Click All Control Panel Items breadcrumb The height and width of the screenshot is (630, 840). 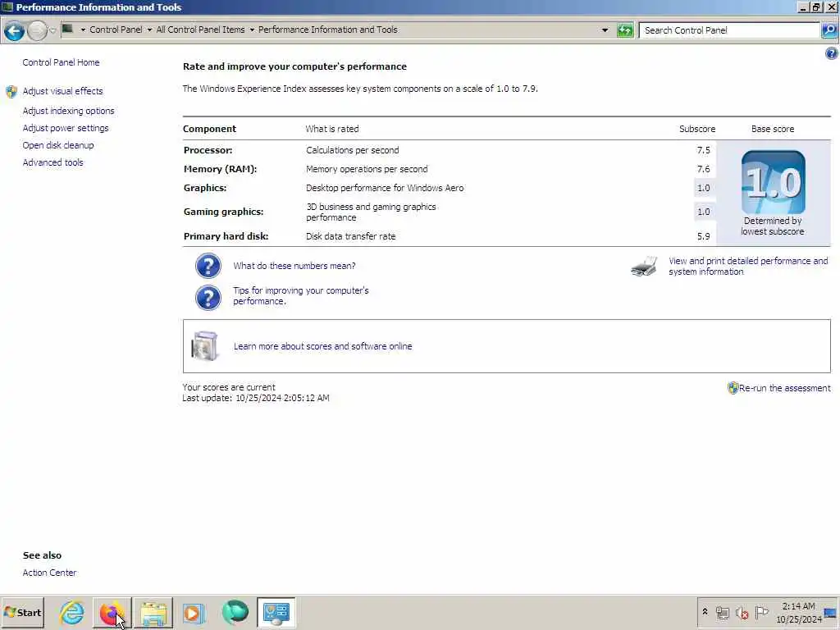(x=200, y=30)
